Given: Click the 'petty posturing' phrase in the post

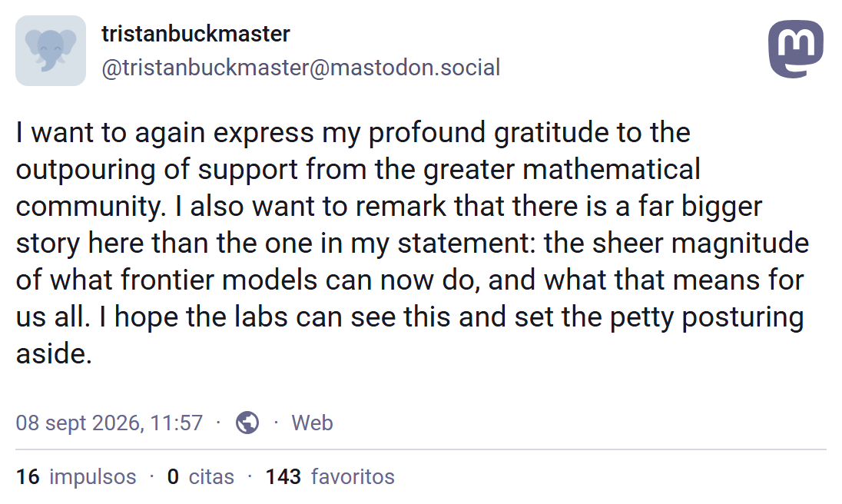Looking at the screenshot, I should 707,317.
